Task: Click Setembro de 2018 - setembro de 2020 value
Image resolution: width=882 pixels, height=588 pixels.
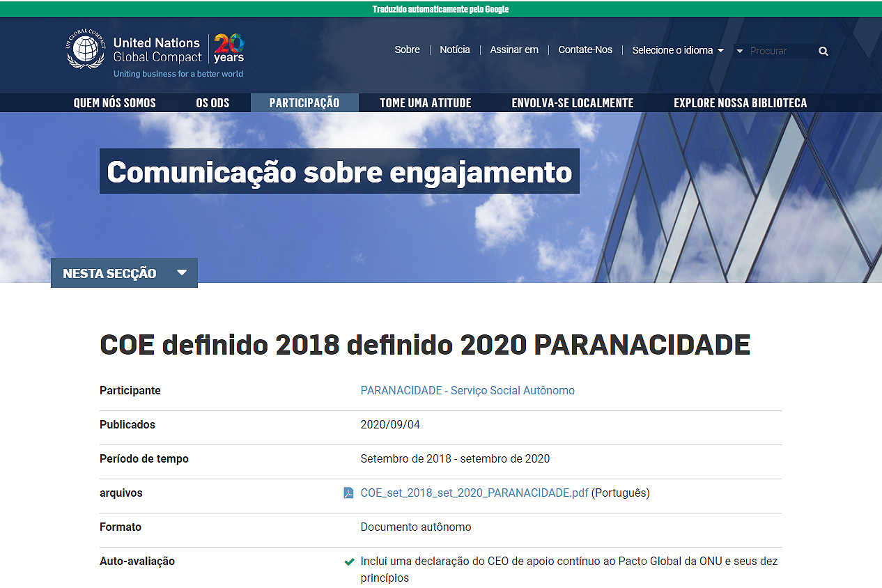Action: [455, 459]
